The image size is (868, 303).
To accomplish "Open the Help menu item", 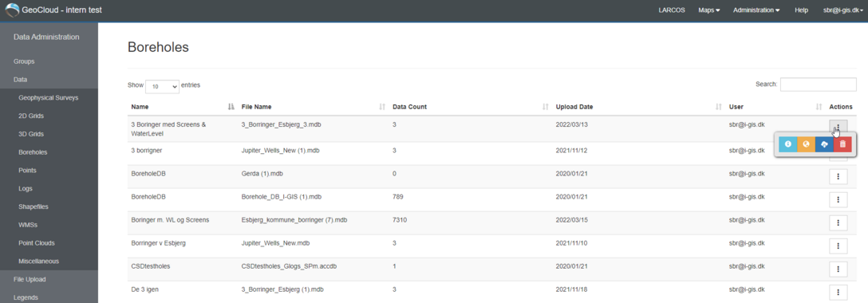I will point(801,10).
